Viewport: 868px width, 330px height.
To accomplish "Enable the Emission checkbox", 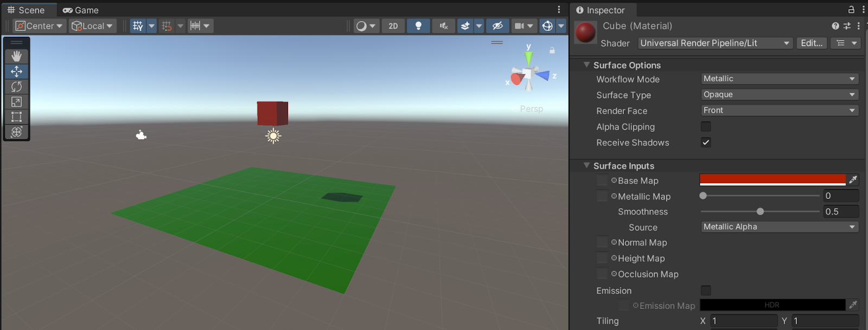I will click(706, 291).
